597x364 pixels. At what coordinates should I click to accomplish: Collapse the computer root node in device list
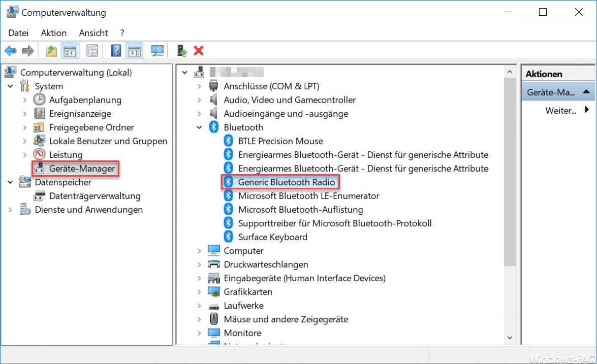click(x=184, y=72)
